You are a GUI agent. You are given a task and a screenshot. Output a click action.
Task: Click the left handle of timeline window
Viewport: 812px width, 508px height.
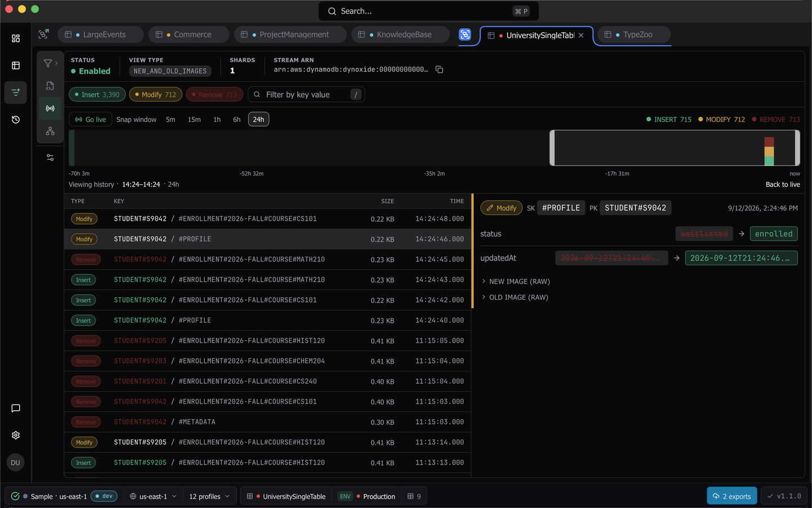tap(553, 148)
